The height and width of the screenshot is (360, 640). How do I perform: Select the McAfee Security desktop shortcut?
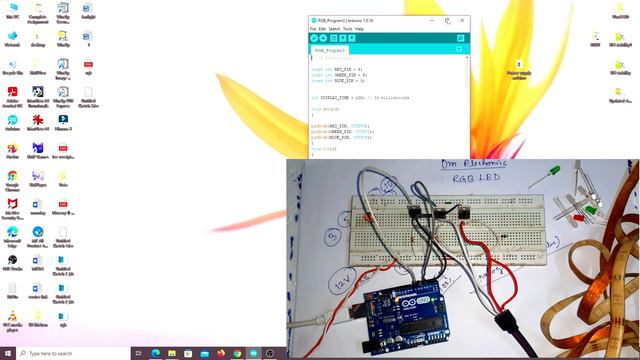click(x=12, y=209)
